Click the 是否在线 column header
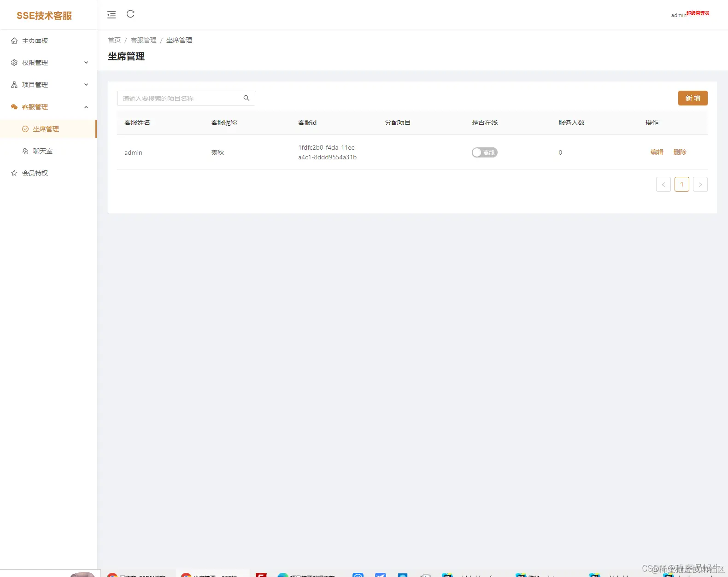Screen dimensions: 728x577 [485, 122]
